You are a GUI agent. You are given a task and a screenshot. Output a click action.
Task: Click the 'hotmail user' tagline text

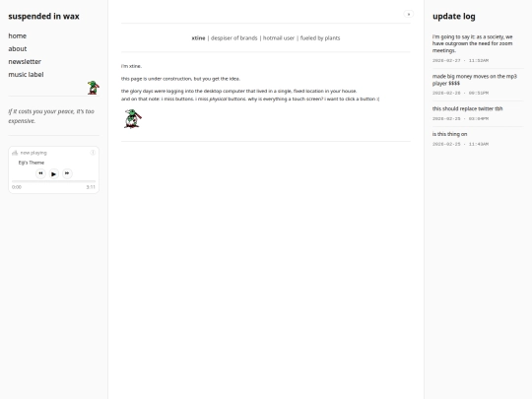click(279, 38)
